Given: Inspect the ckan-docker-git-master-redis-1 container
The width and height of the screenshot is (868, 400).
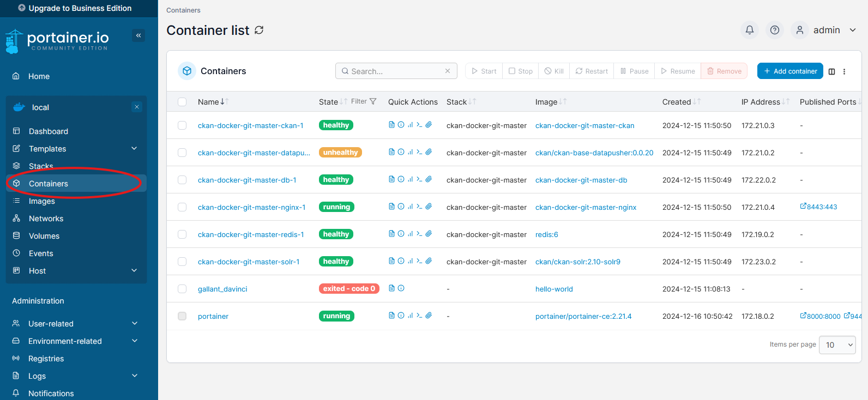Looking at the screenshot, I should 401,234.
